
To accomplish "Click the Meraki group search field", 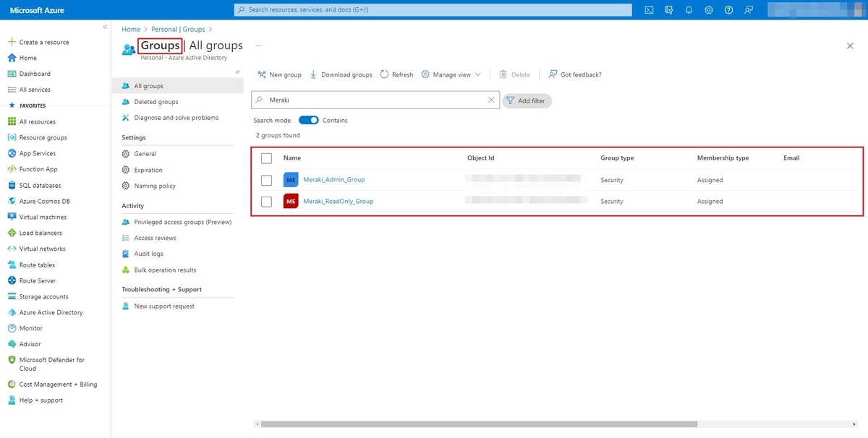I will 375,100.
